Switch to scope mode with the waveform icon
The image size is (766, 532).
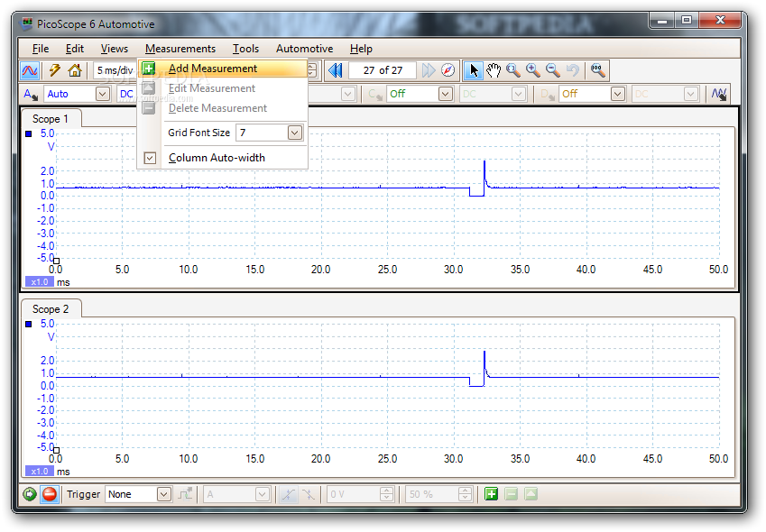pos(29,70)
